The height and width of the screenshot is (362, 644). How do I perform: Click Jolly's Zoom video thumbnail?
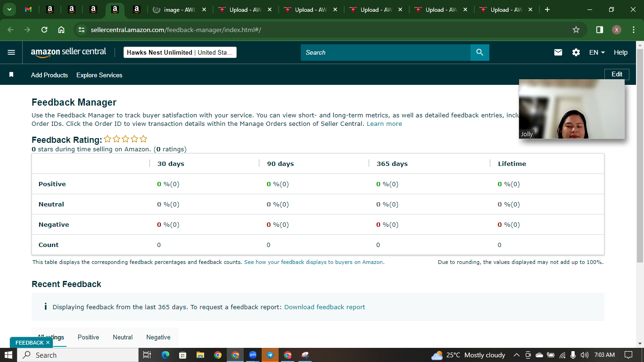572,109
